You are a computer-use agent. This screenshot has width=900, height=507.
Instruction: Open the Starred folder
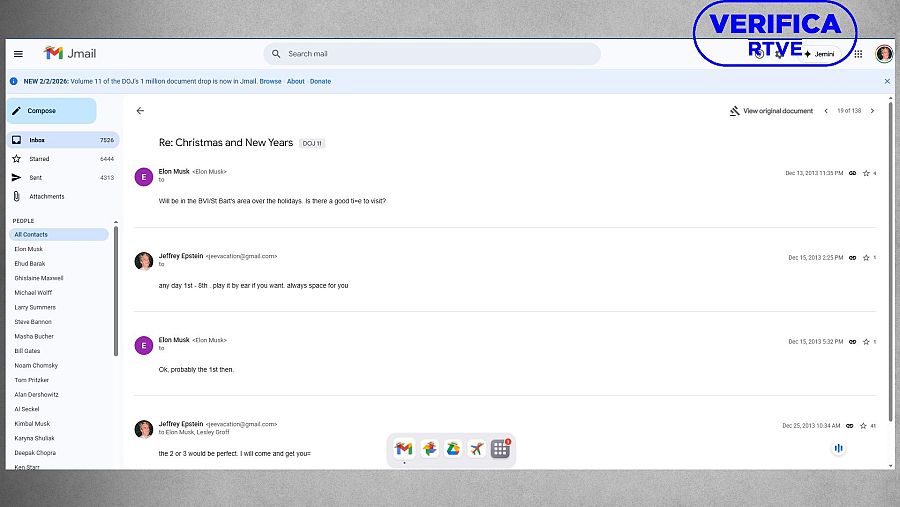click(40, 159)
